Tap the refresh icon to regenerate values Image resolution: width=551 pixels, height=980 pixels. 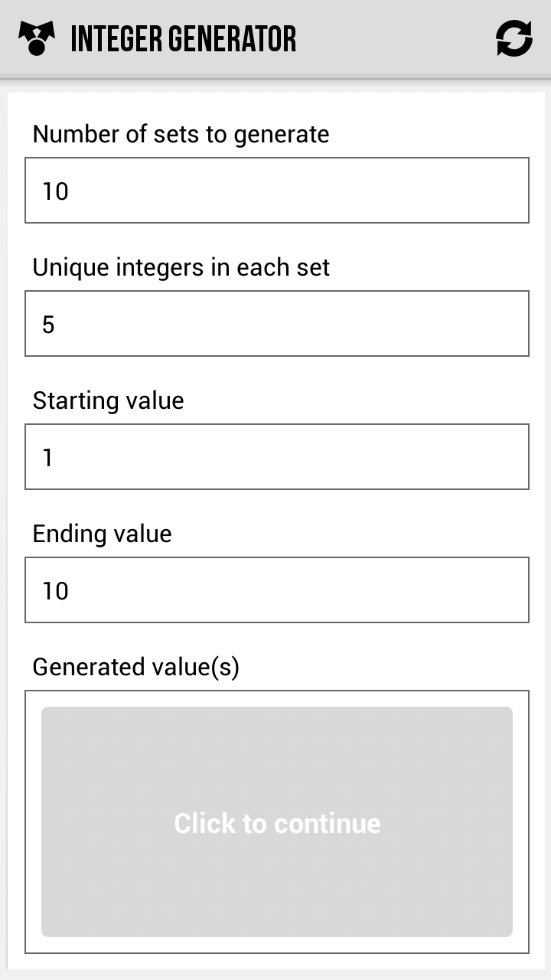click(x=514, y=38)
